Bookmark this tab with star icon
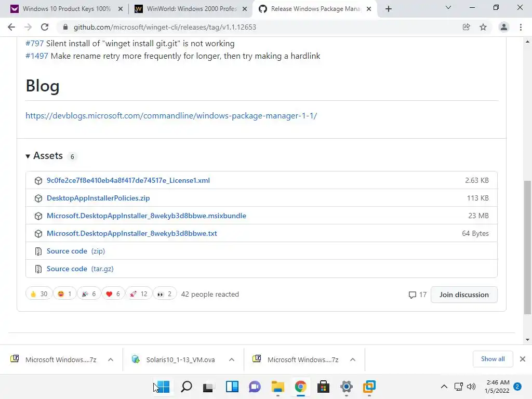Viewport: 532px width, 399px height. [483, 27]
